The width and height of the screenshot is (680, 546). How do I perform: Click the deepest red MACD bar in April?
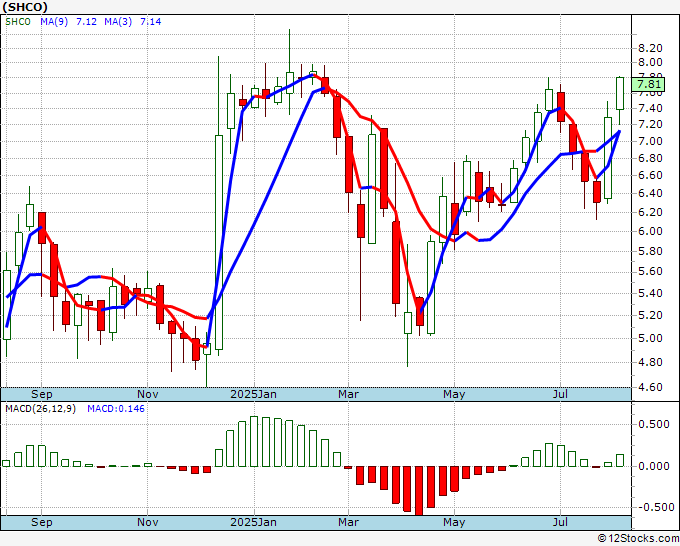point(419,490)
